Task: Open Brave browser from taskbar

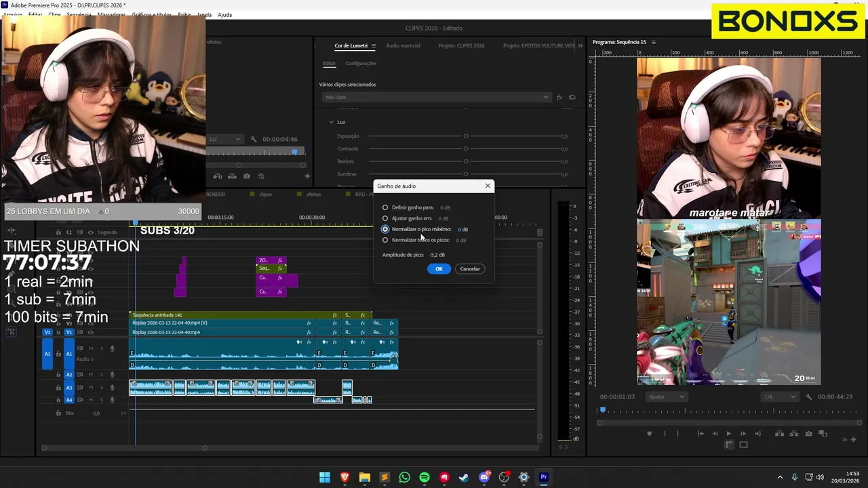Action: [344, 477]
